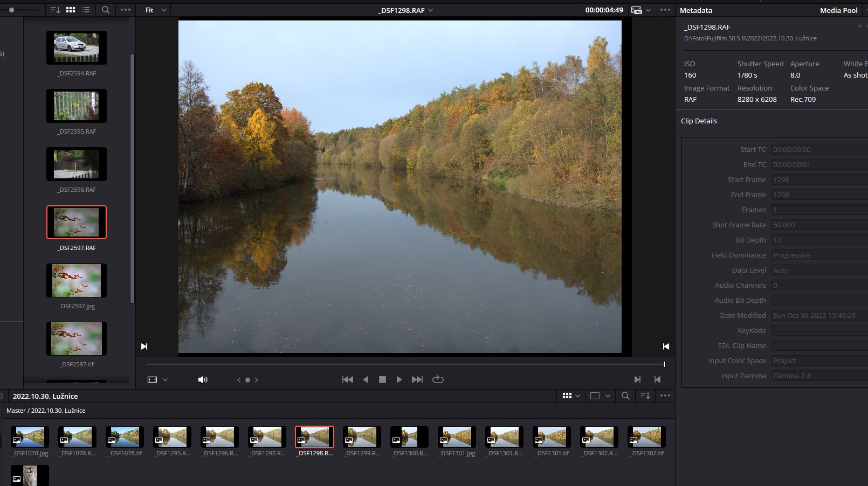
Task: Select _DSF2595.RAF in media storage
Action: (77, 106)
